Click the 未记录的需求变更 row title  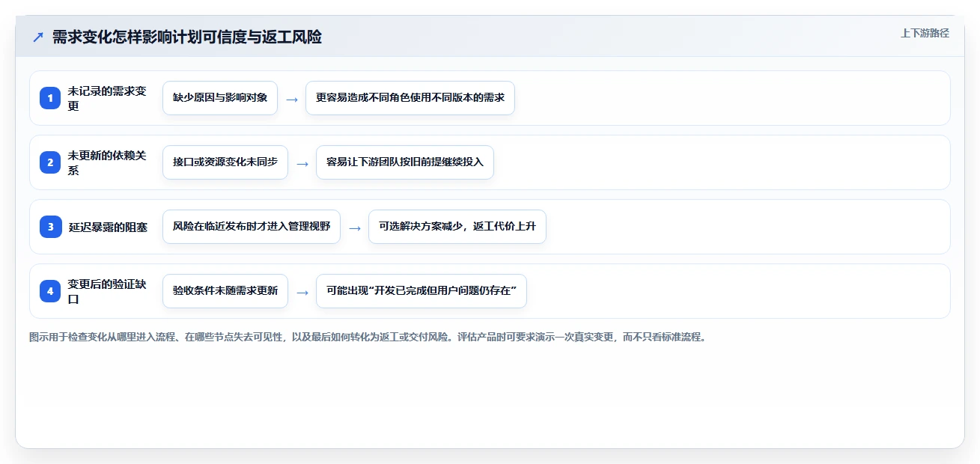point(107,98)
